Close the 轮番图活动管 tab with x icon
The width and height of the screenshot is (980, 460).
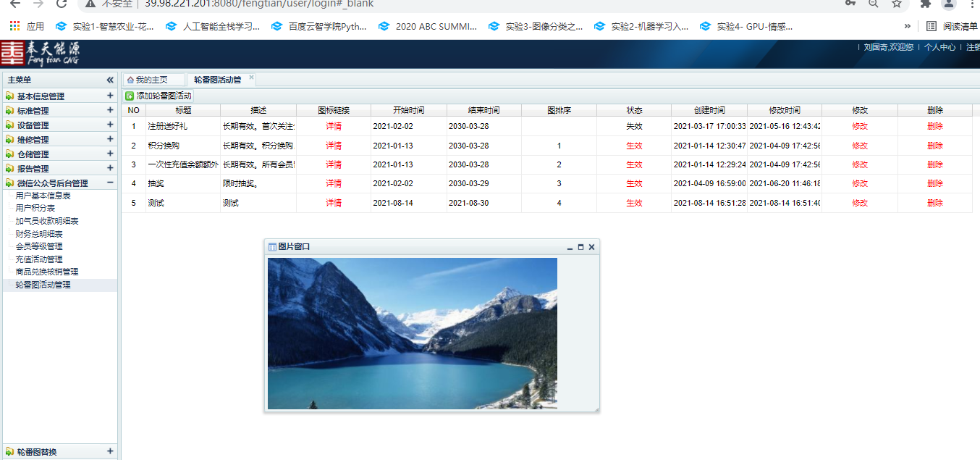[252, 78]
